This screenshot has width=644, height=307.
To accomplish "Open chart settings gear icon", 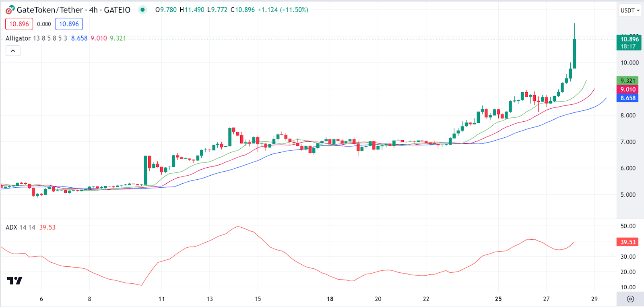I will [630, 299].
